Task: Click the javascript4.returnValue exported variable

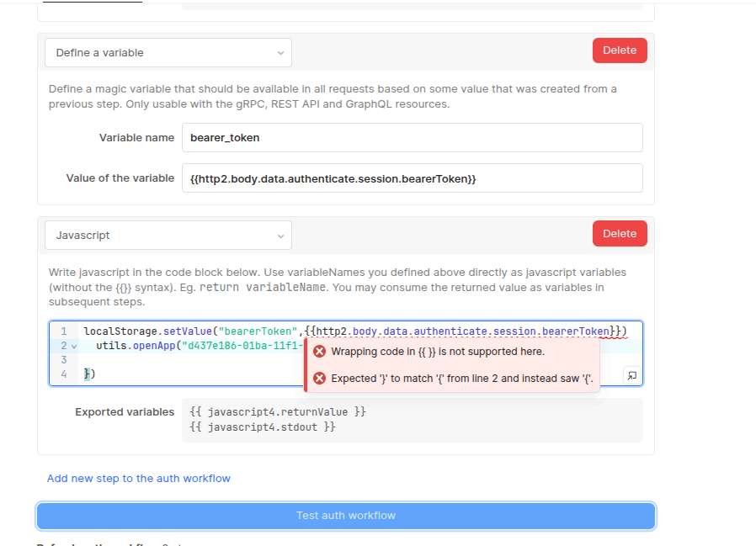Action: point(278,412)
